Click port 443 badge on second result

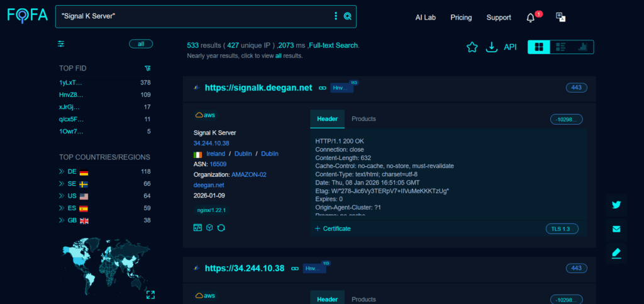click(x=577, y=268)
